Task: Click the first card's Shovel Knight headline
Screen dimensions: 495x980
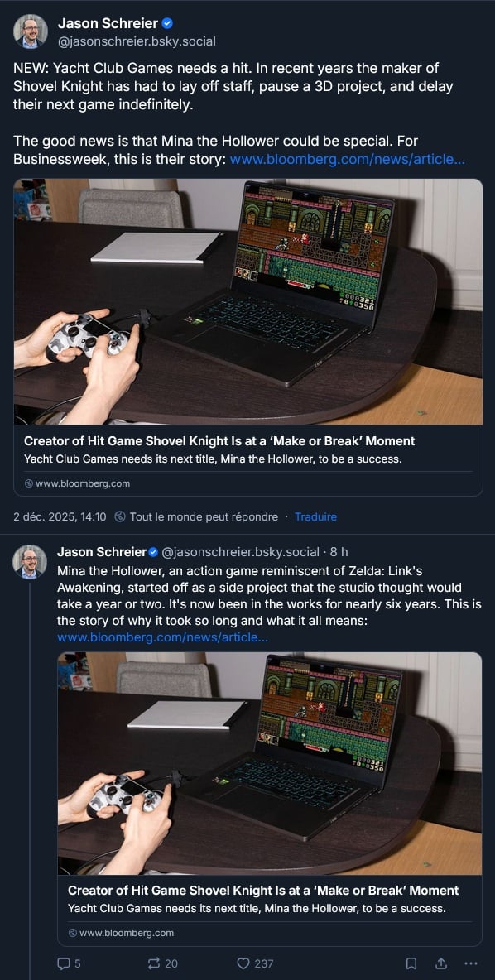Action: pos(219,440)
